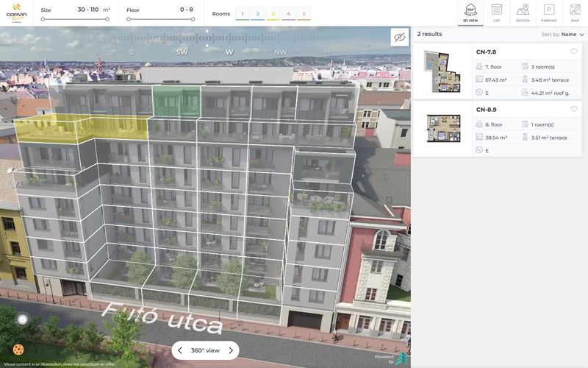
Task: Click the Corvin Next logo
Action: 16,13
